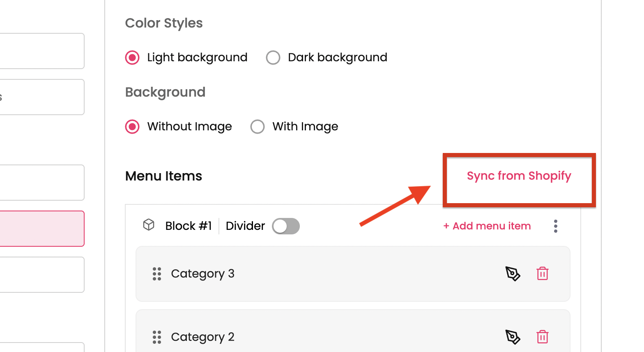Open Block #1 three-dot options menu
This screenshot has width=644, height=352.
click(556, 226)
